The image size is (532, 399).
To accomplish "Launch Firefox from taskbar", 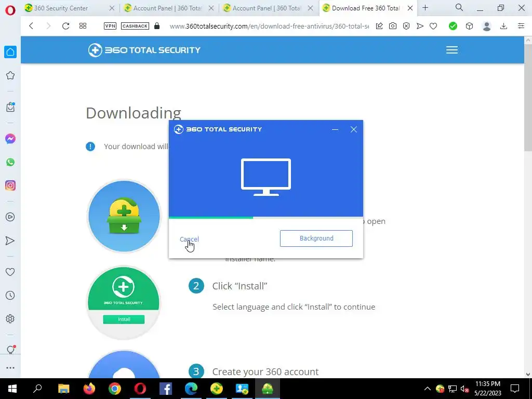I will [89, 389].
